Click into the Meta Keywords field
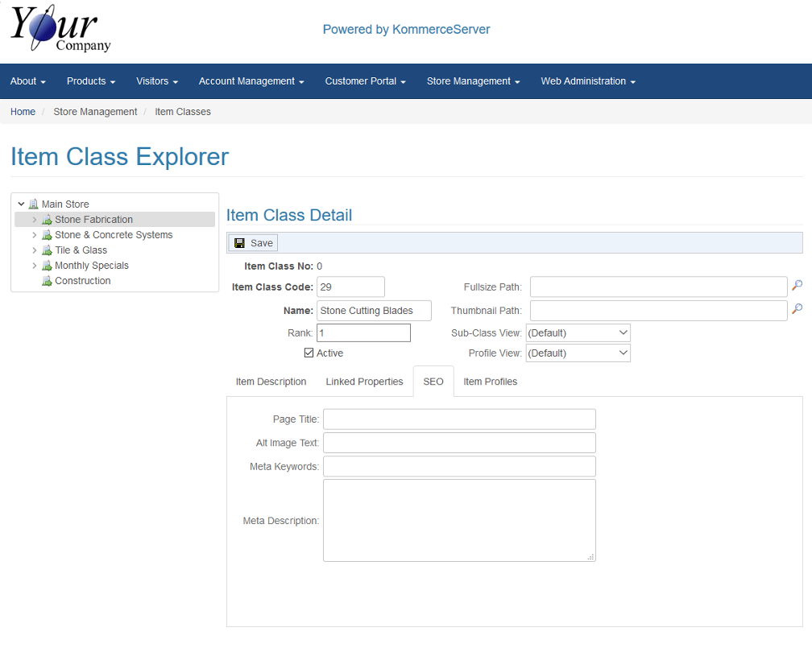Viewport: 812px width, 648px height. 459,466
